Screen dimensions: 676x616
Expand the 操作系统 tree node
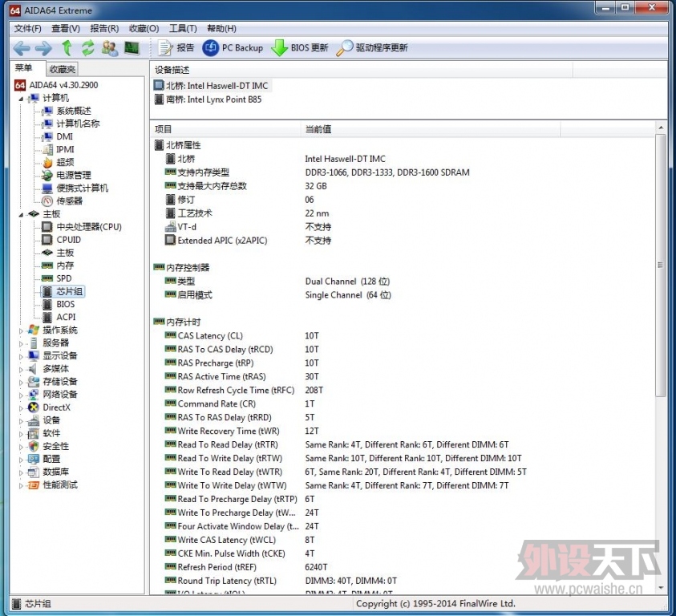click(x=21, y=331)
